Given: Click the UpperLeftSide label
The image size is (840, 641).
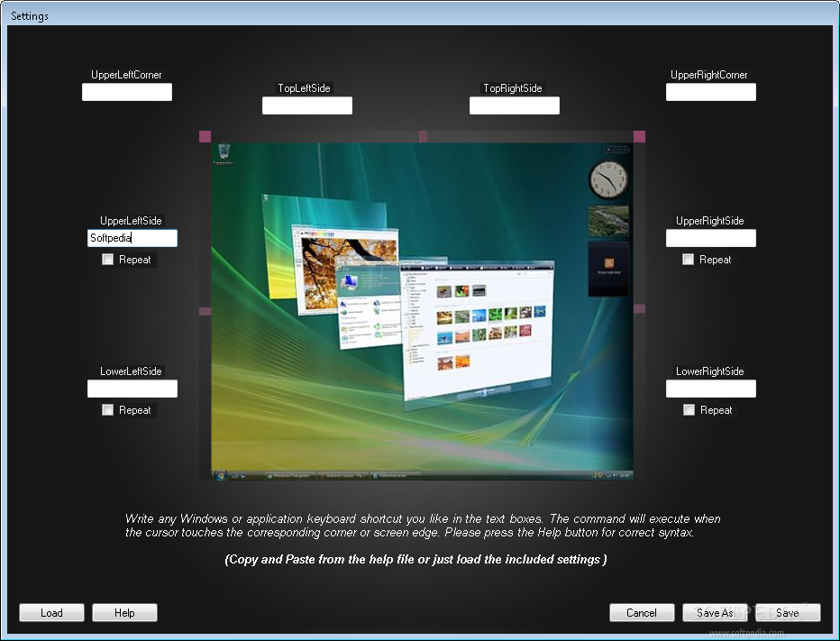Looking at the screenshot, I should click(x=131, y=221).
